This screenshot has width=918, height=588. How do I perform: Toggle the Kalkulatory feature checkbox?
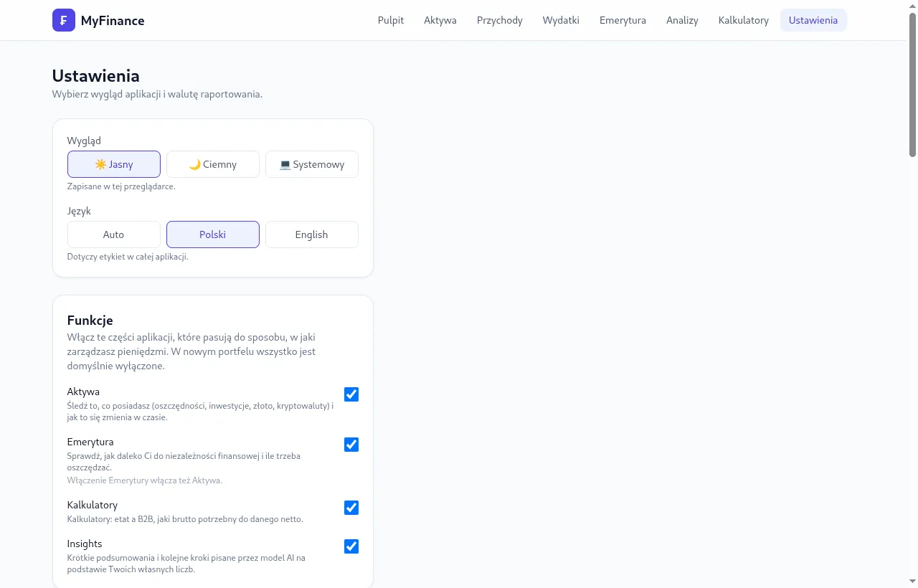point(351,508)
